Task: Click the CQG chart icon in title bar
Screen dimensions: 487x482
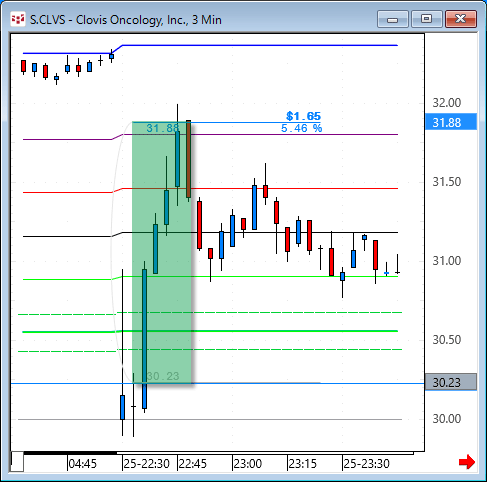Action: [18, 19]
